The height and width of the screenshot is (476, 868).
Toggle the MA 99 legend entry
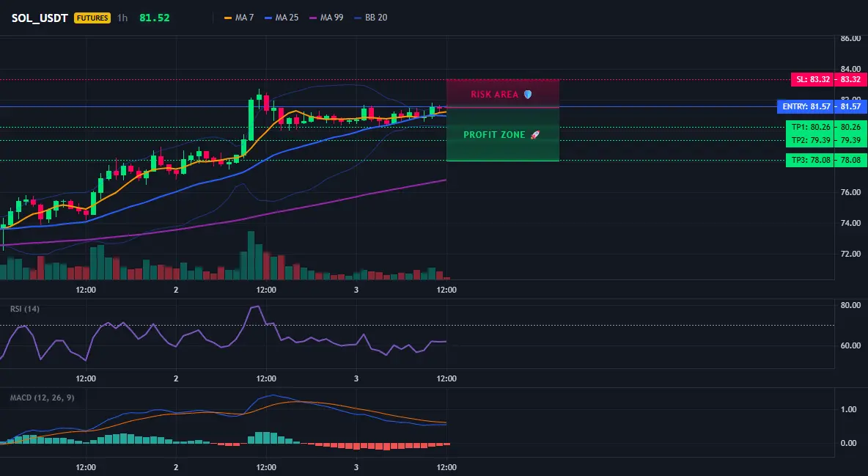click(326, 18)
